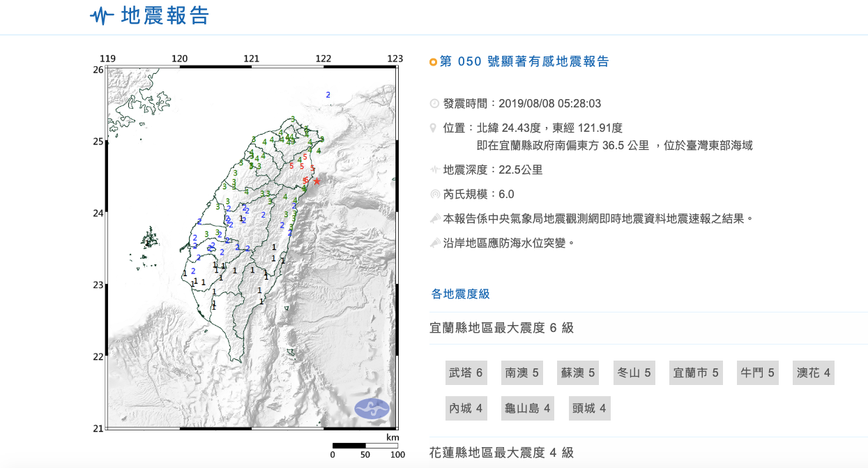
Task: Click the megaphone icon beside 沿岸地區應防海水位突變
Action: [x=434, y=243]
